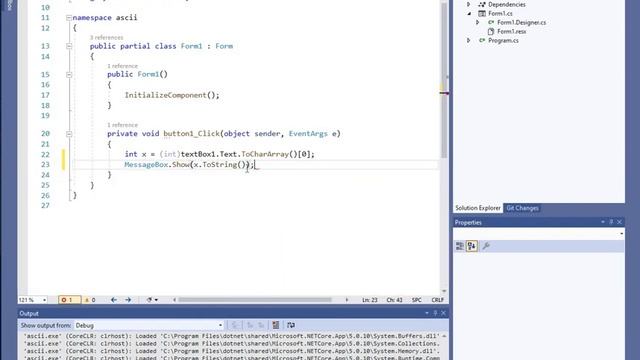Open Output panel window position menu
Viewport: 640px width, 360px height.
click(427, 313)
